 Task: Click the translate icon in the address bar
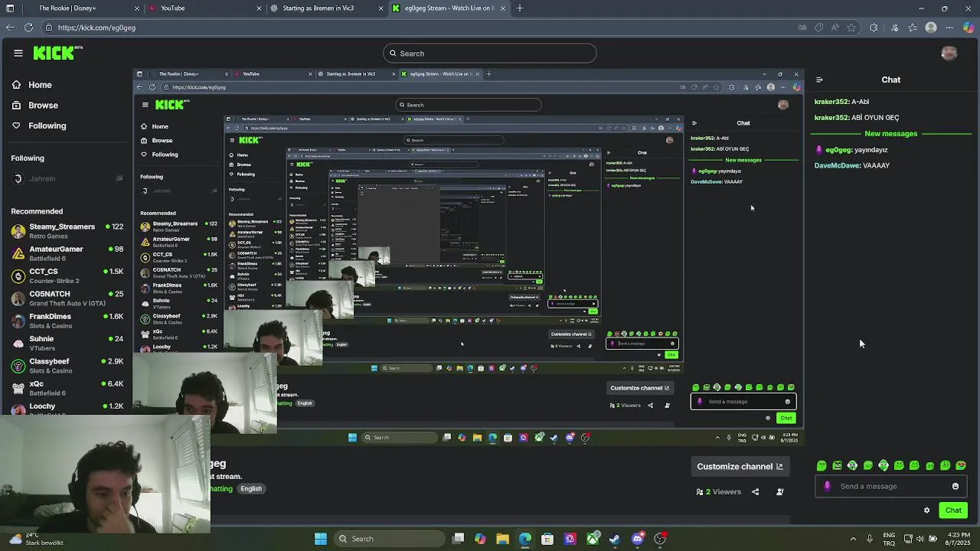tap(802, 28)
